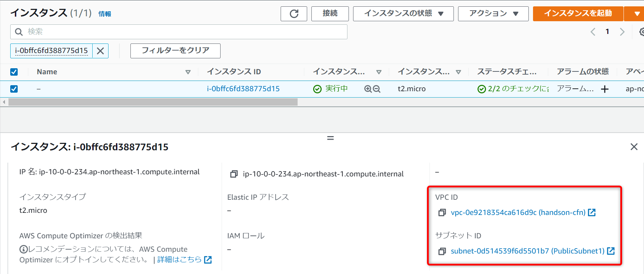The width and height of the screenshot is (644, 274).
Task: Toggle the select-all instances checkbox
Action: (x=14, y=72)
